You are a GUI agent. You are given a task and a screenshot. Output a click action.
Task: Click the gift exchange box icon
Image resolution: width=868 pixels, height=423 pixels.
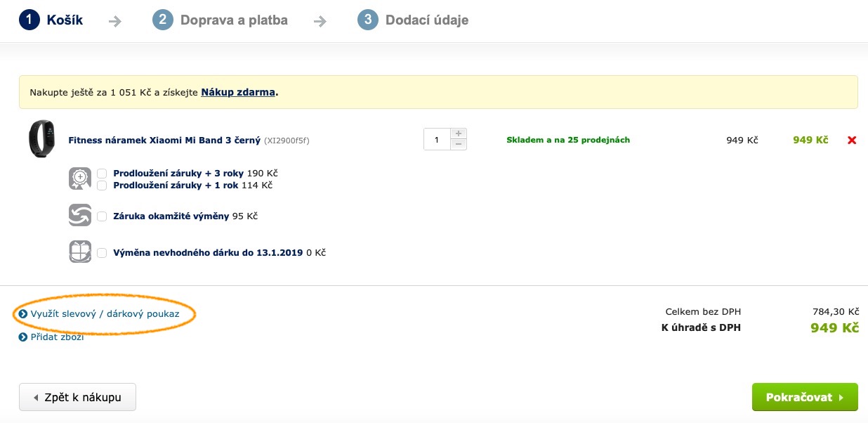[x=80, y=252]
